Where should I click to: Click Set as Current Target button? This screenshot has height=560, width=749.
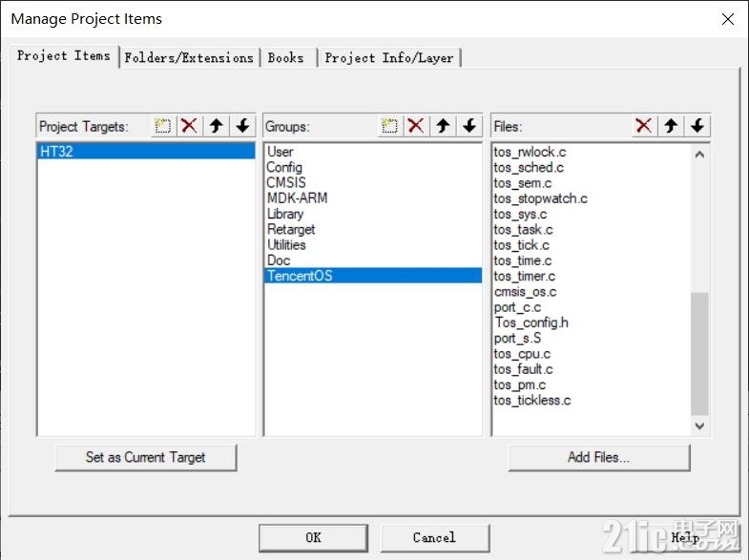point(146,457)
